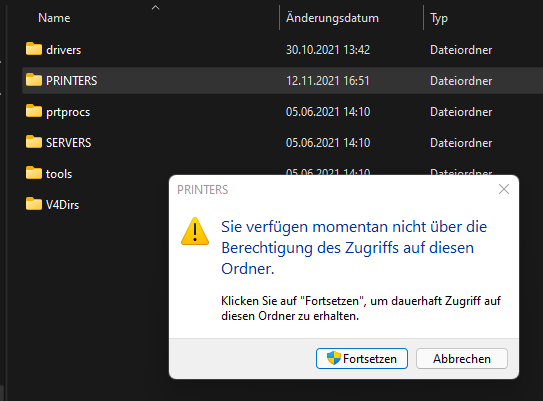Sort by Änderungsdatum column header
This screenshot has width=543, height=401.
pyautogui.click(x=332, y=18)
